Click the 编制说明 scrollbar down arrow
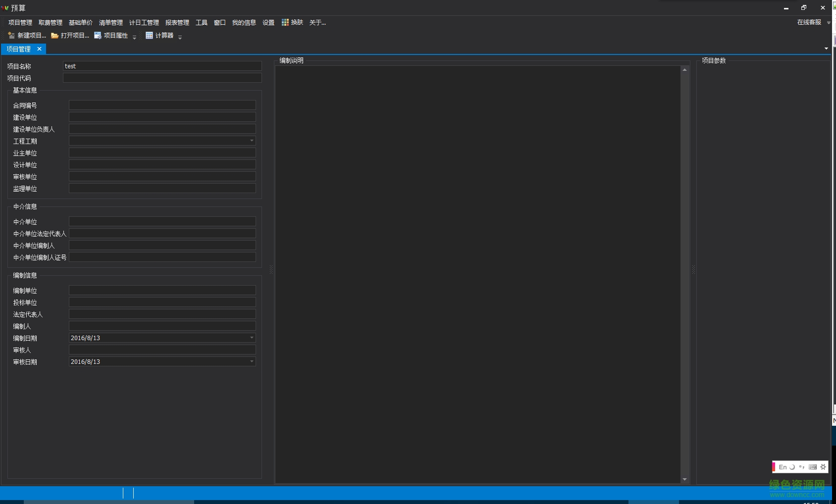The image size is (836, 504). point(684,479)
